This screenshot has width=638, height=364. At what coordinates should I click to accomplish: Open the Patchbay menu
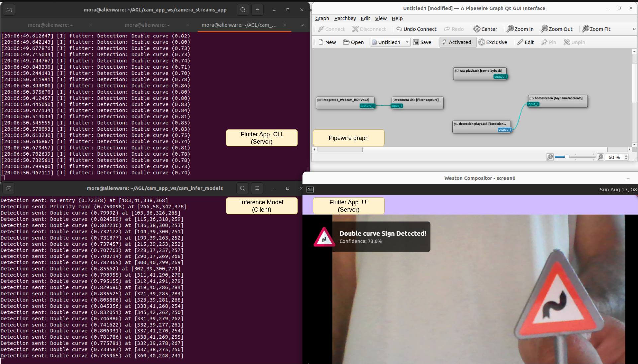coord(345,18)
